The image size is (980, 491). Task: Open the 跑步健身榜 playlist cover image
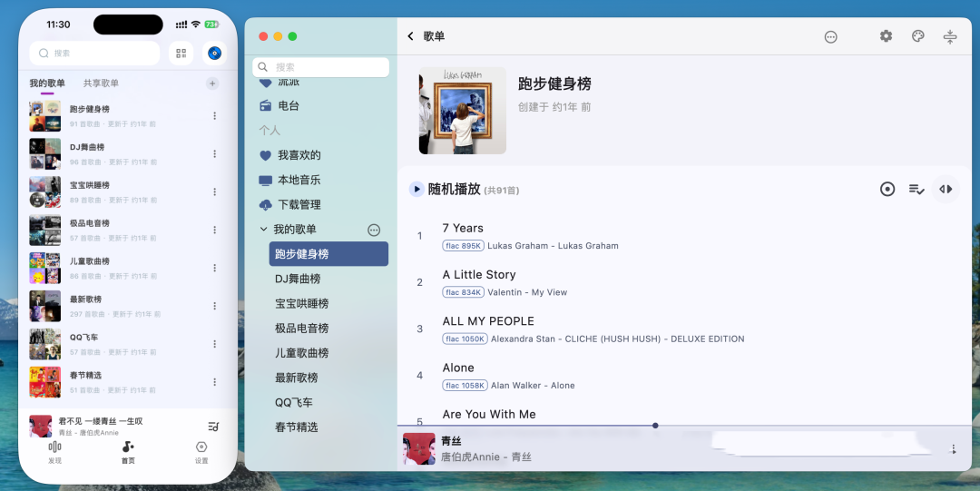(x=463, y=111)
